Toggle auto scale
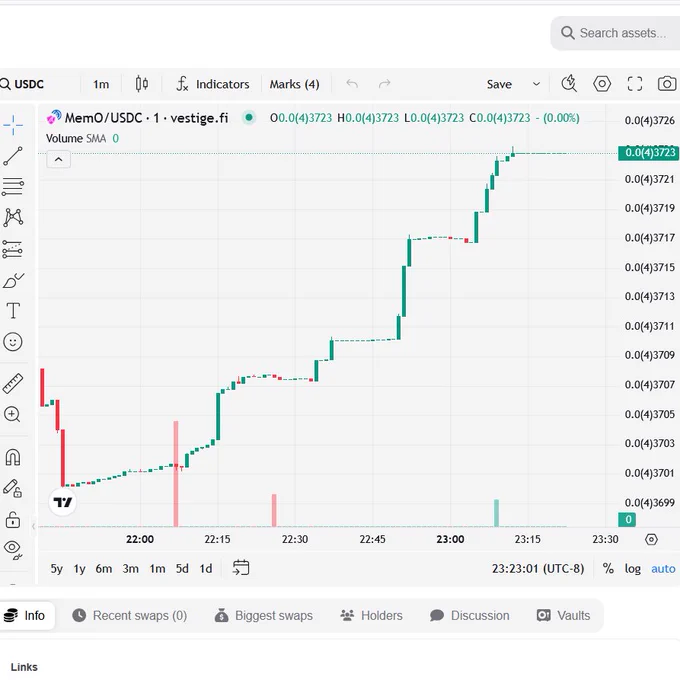Viewport: 680px width, 680px height. [663, 569]
